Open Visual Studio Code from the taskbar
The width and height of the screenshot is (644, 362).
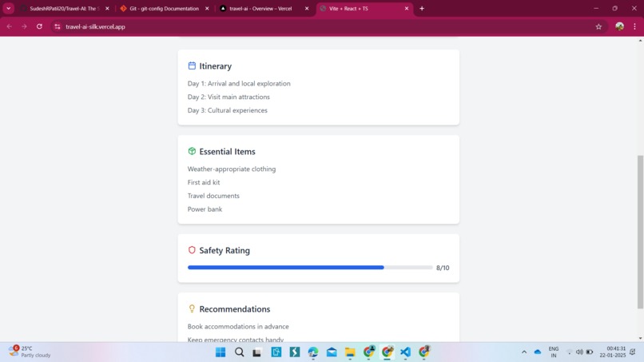point(405,352)
